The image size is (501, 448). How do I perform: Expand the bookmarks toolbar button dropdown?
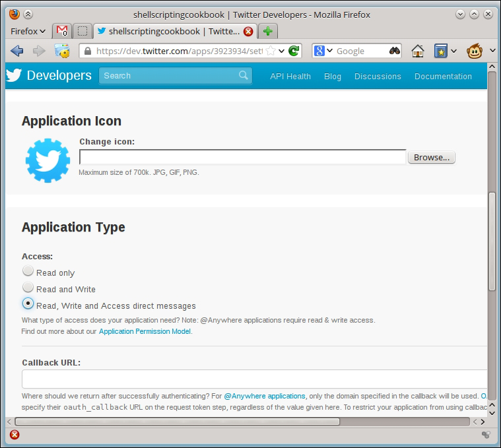pos(453,51)
